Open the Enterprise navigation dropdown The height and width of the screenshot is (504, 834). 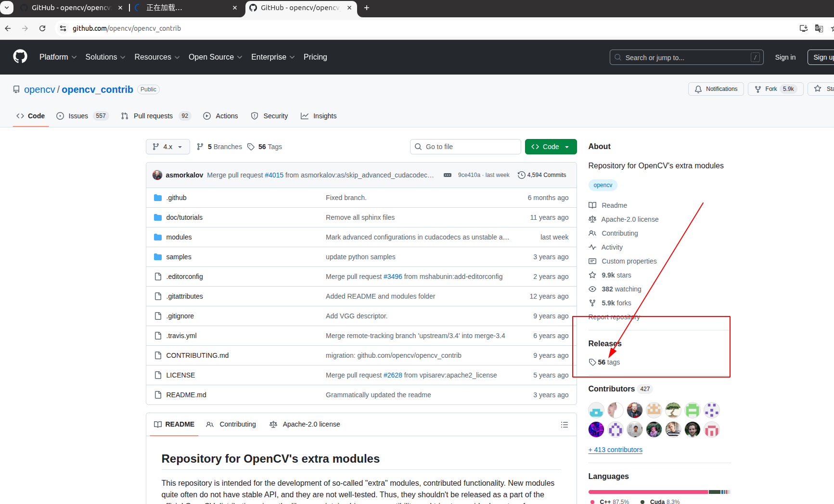coord(273,57)
